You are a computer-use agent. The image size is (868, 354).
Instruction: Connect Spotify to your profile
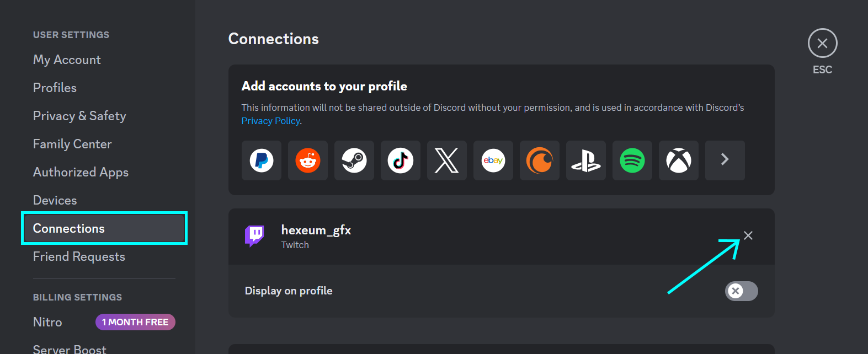pyautogui.click(x=632, y=160)
